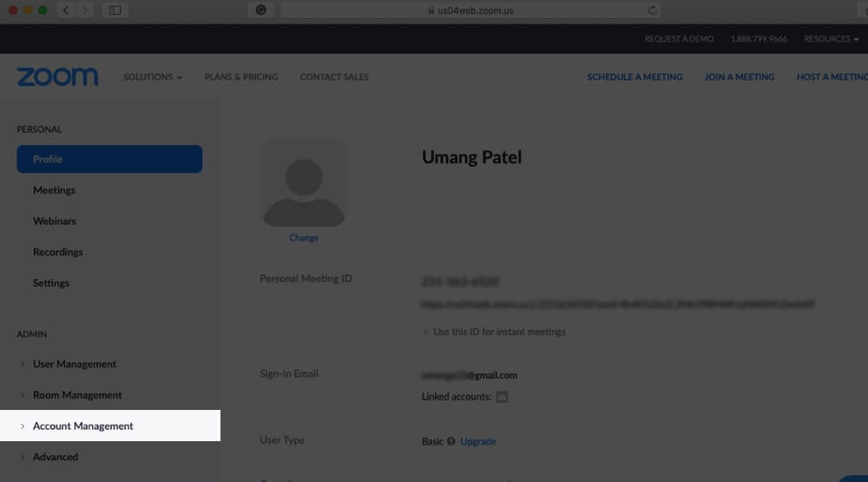The width and height of the screenshot is (868, 482).
Task: Expand the Advanced section chevron
Action: (x=23, y=458)
